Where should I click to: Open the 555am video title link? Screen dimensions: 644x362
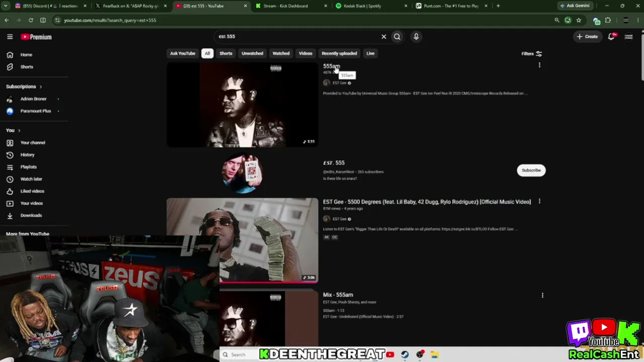point(332,66)
